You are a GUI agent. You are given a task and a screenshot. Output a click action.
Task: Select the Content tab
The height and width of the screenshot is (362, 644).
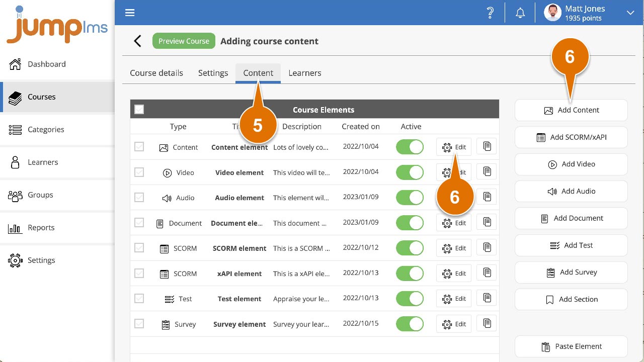point(258,73)
